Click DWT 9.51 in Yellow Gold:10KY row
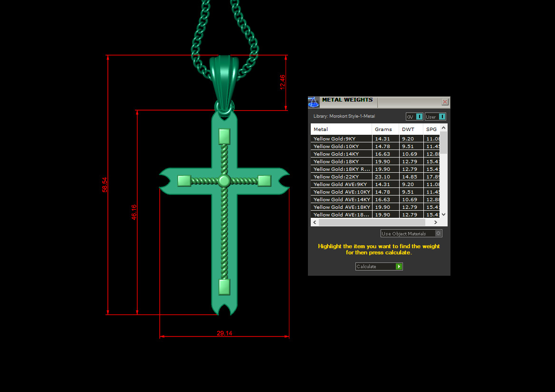The image size is (555, 392). [x=408, y=146]
